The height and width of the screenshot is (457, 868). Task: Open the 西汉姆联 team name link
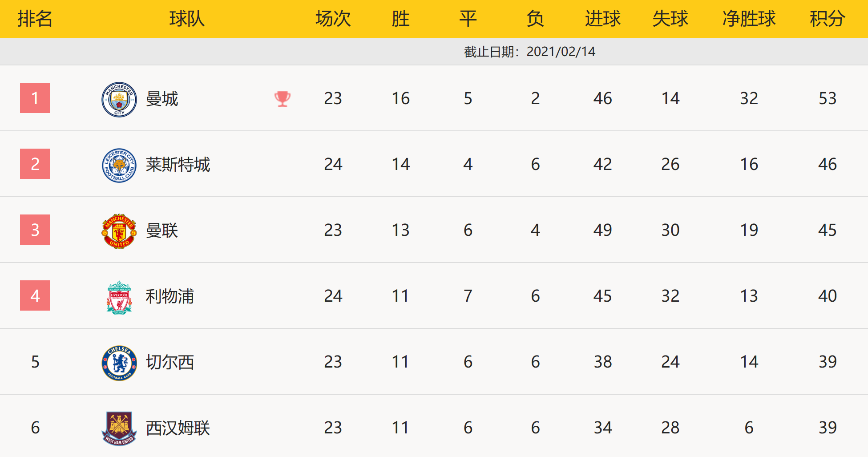pyautogui.click(x=178, y=428)
